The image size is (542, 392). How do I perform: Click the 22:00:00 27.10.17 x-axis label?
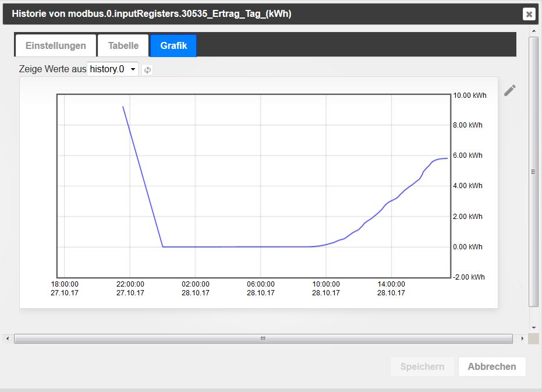point(130,288)
